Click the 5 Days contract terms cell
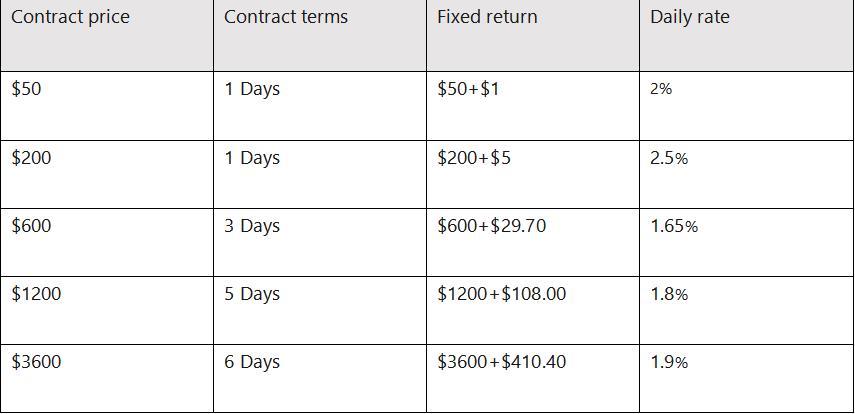The height and width of the screenshot is (414, 855). pos(252,294)
